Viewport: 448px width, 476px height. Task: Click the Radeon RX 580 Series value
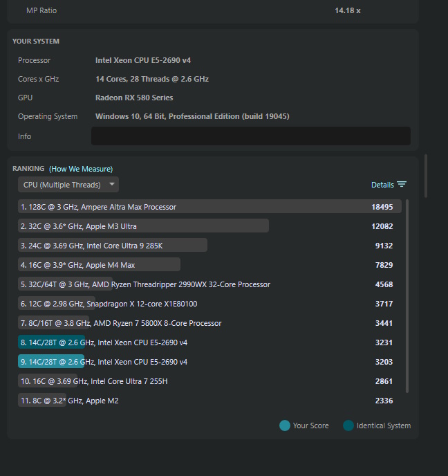click(x=134, y=98)
